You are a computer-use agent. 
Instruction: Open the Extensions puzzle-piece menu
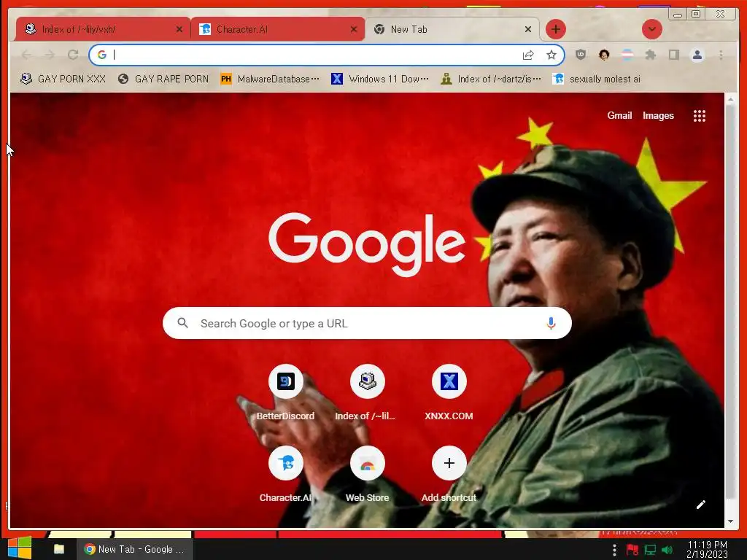650,55
